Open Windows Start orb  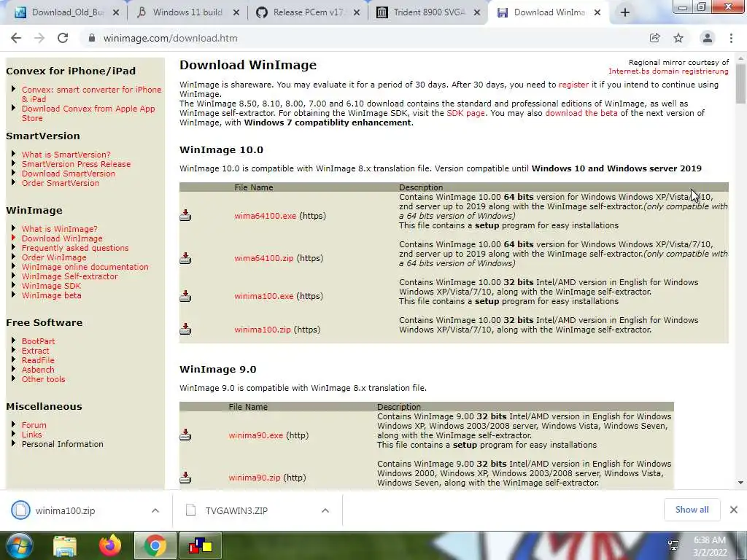(19, 545)
